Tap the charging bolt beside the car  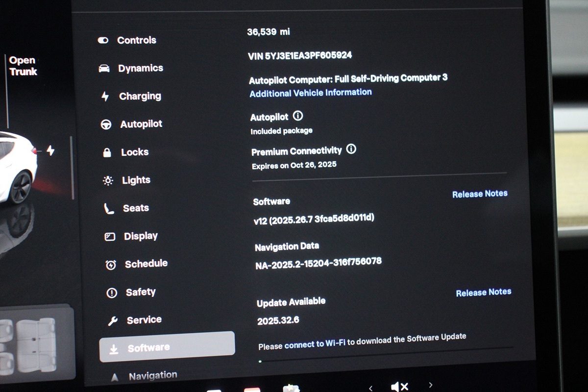(x=50, y=150)
